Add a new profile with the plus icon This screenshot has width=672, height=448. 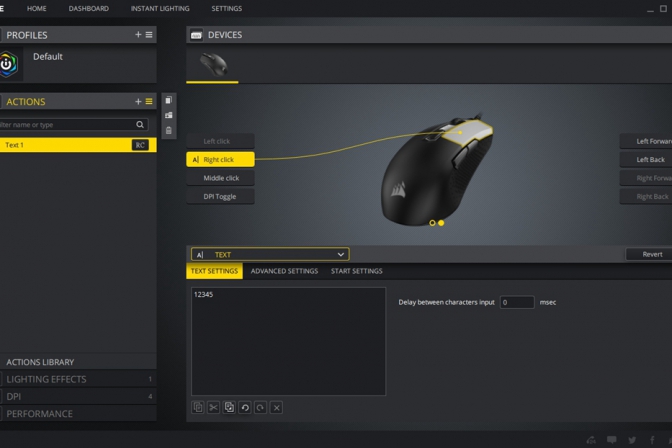pyautogui.click(x=138, y=35)
